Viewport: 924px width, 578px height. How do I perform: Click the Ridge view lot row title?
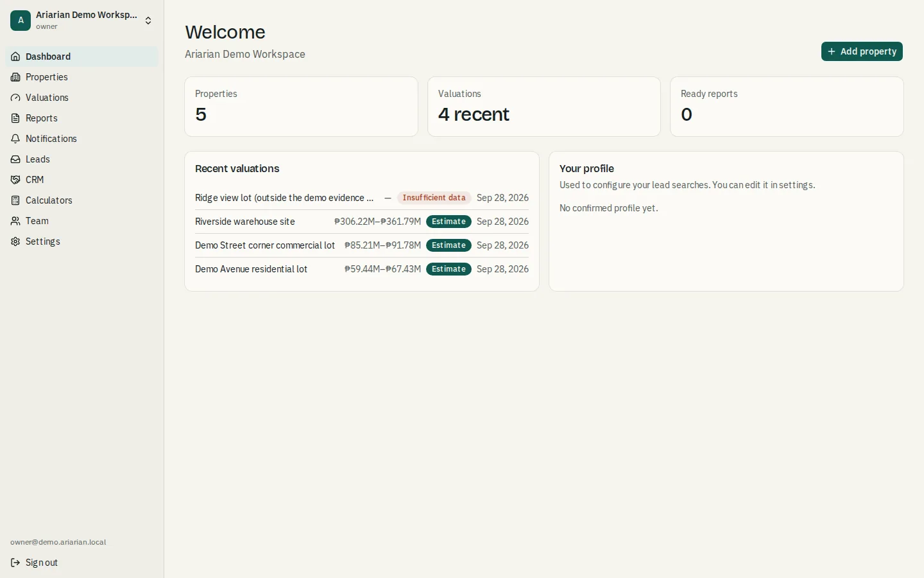[x=284, y=198]
